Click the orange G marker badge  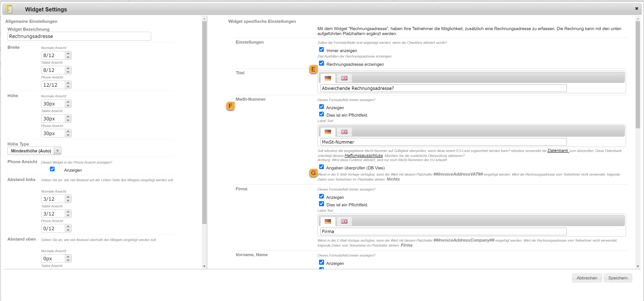(313, 173)
